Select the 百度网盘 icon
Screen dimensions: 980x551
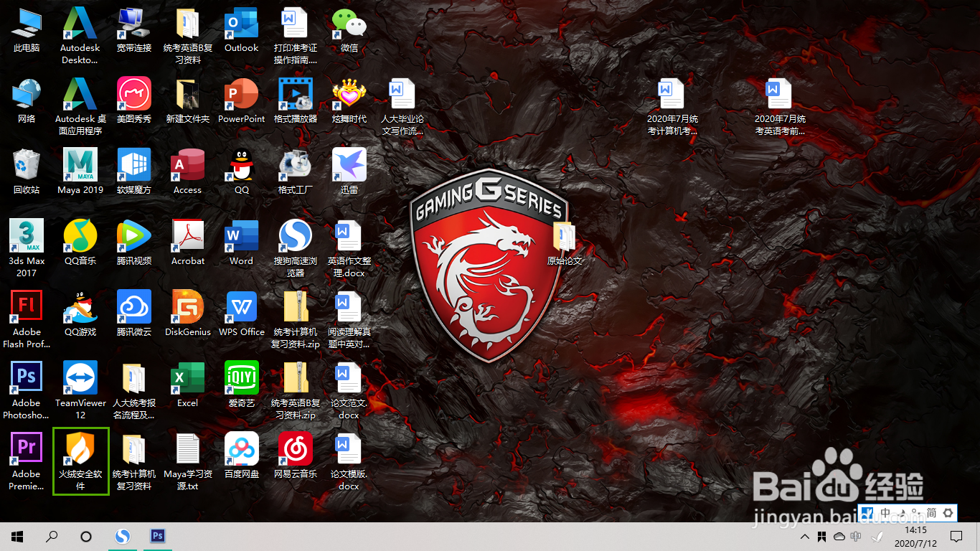point(242,456)
